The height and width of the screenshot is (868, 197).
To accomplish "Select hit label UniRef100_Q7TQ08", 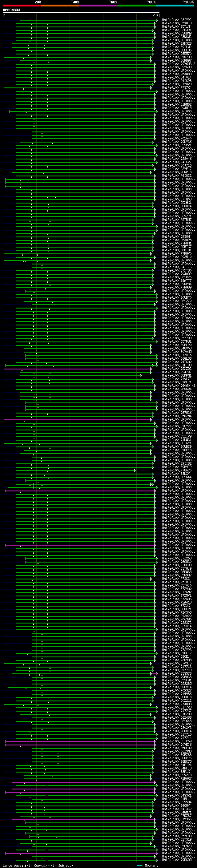I will point(177,200).
